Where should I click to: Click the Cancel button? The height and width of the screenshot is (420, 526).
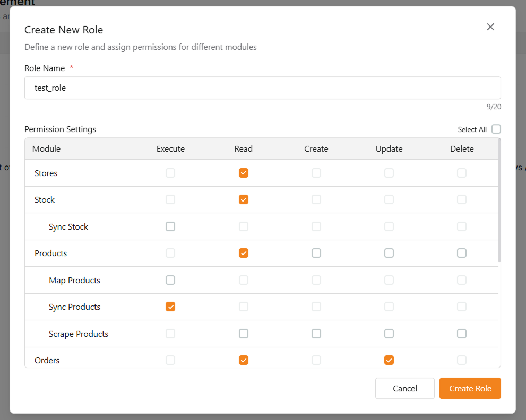point(405,389)
